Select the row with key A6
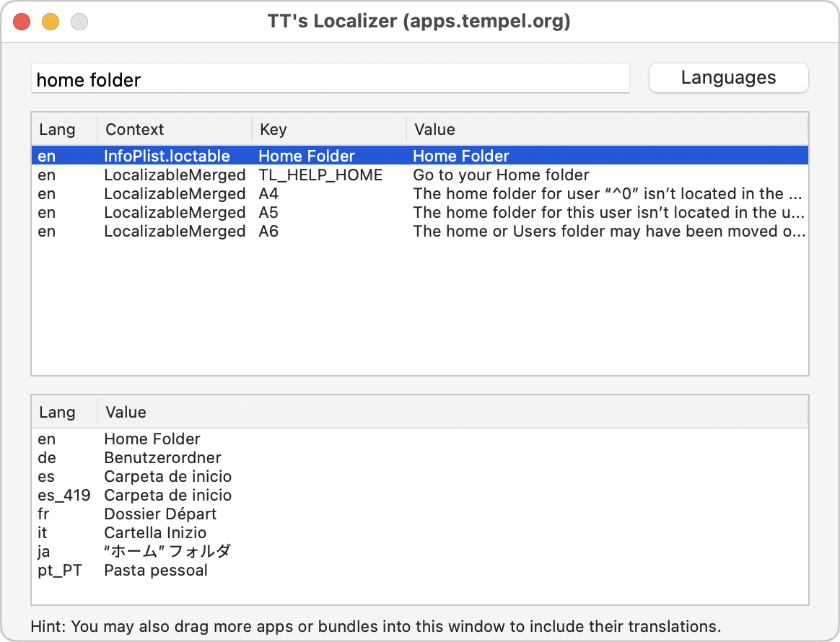 (419, 231)
